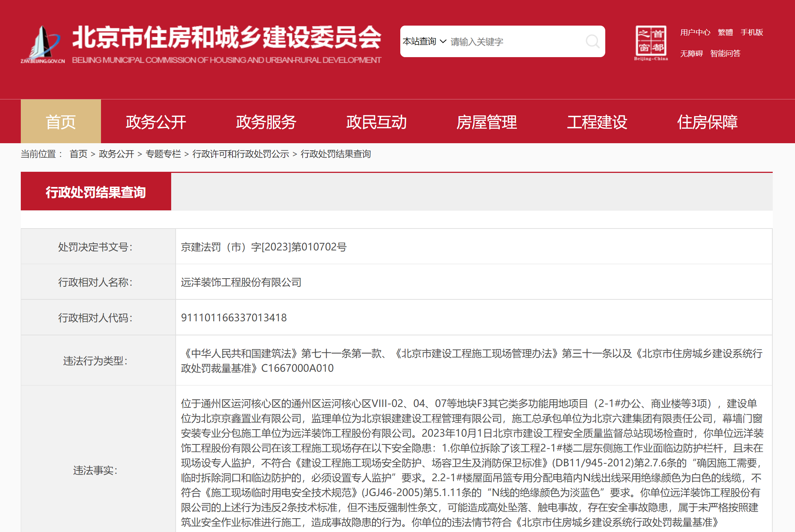Open 政务公开 from the breadcrumb
Image resolution: width=795 pixels, height=532 pixels.
point(116,154)
